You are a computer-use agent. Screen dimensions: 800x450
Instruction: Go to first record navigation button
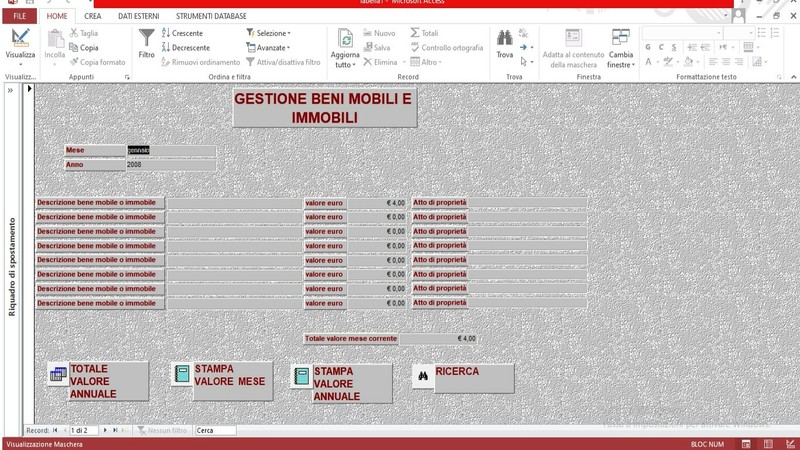click(x=55, y=431)
